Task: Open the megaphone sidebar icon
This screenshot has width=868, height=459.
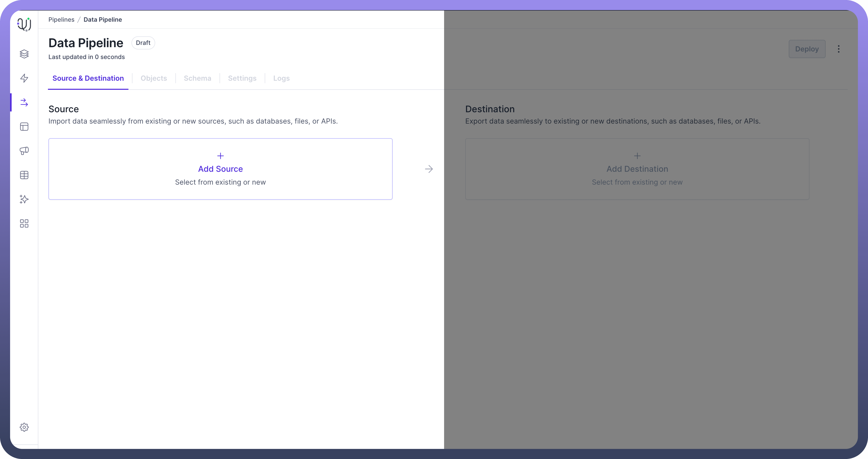Action: click(24, 151)
